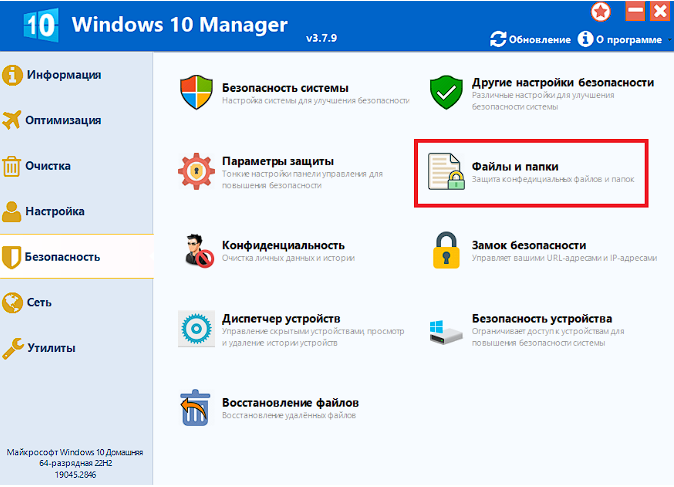Viewport: 674px width, 487px height.
Task: Click the Безопасность shield icon in sidebar
Action: [12, 257]
